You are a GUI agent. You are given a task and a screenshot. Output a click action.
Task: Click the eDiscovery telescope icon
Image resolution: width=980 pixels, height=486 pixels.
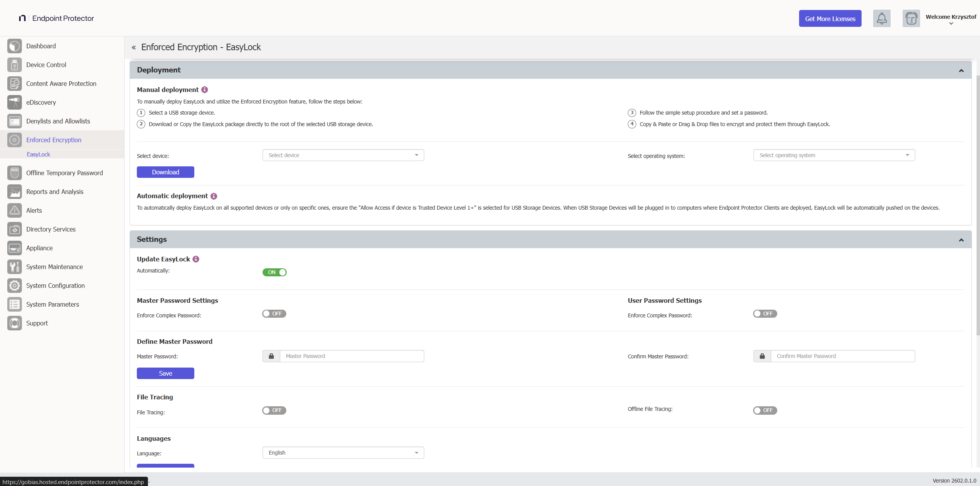(15, 102)
